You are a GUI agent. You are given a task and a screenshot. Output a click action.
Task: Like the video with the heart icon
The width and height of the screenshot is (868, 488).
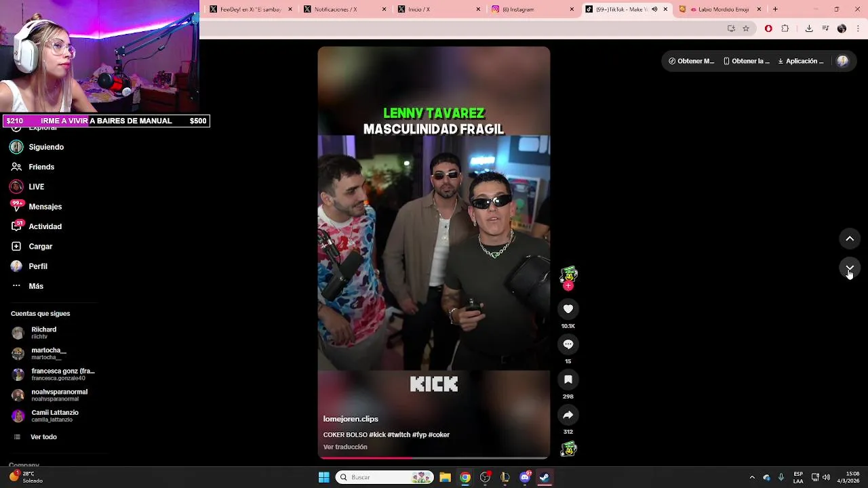(568, 309)
